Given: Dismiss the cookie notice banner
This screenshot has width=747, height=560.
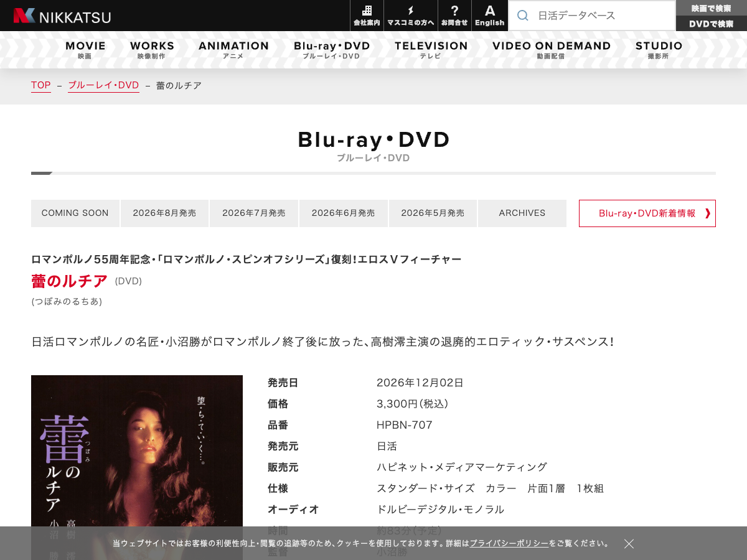Looking at the screenshot, I should 629,544.
